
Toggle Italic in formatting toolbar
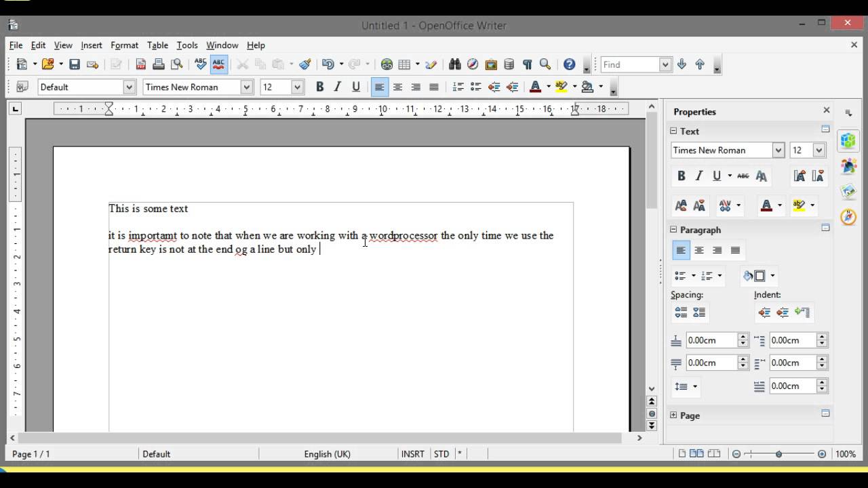point(338,87)
